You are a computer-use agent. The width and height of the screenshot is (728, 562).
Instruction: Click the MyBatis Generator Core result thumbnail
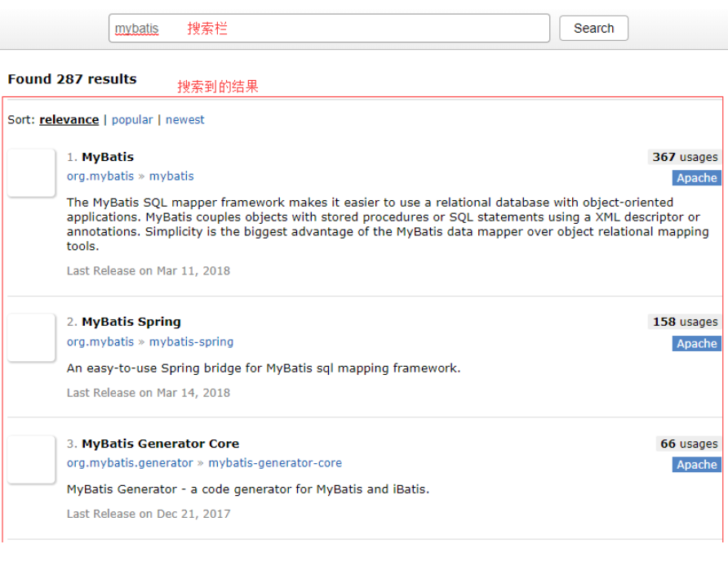point(32,460)
